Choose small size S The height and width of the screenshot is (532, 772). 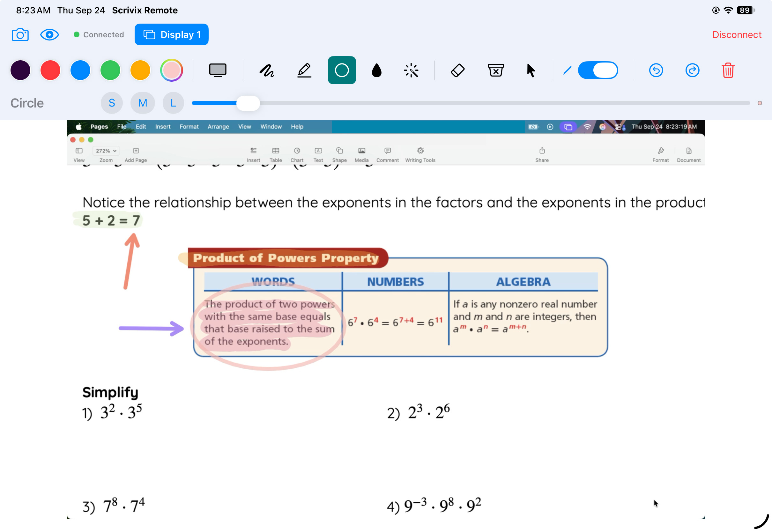pyautogui.click(x=112, y=103)
